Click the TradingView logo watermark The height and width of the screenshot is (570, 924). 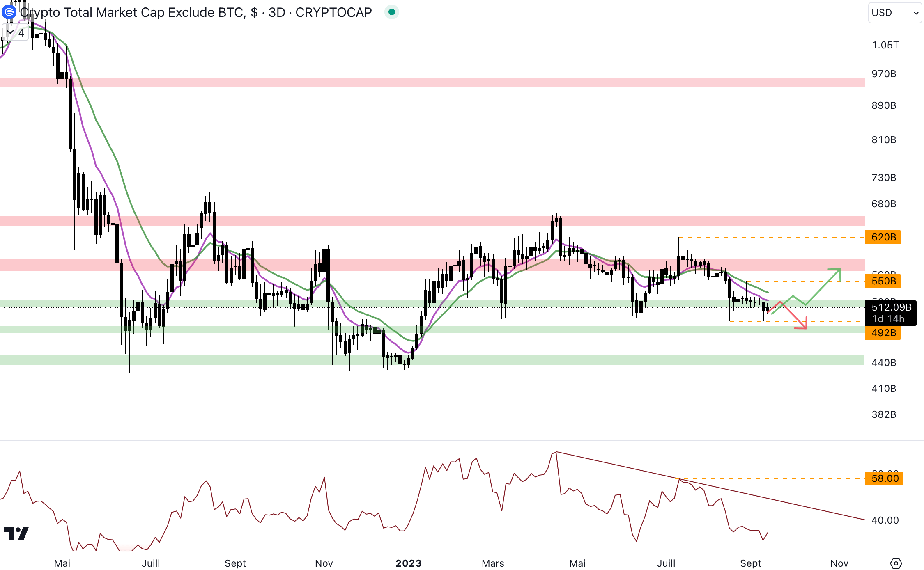pyautogui.click(x=16, y=533)
